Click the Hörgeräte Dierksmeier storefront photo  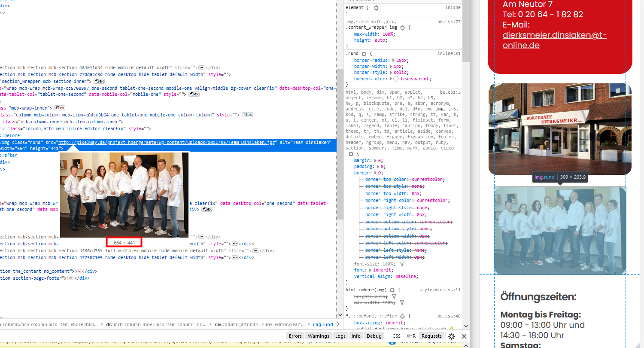(x=560, y=129)
